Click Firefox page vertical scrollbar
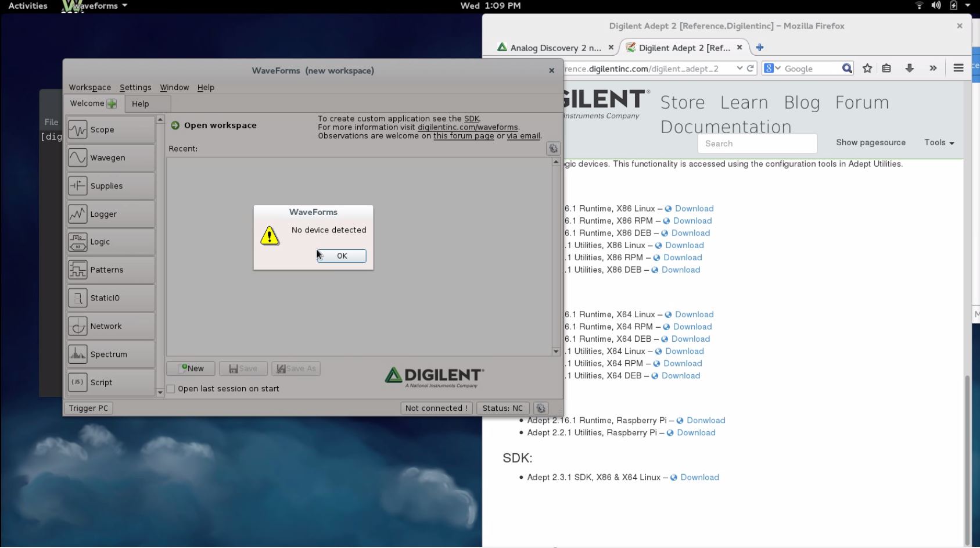This screenshot has width=980, height=548. (x=967, y=459)
